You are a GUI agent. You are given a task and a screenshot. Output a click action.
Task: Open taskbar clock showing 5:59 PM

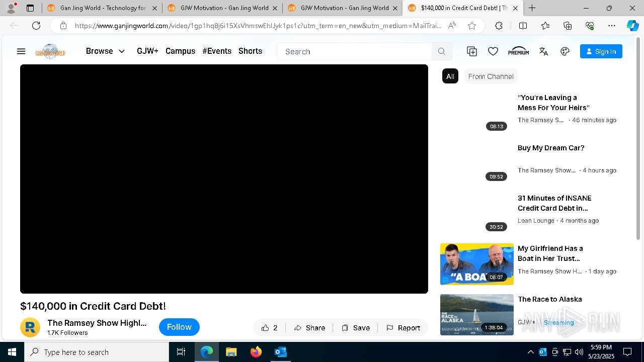click(x=601, y=352)
